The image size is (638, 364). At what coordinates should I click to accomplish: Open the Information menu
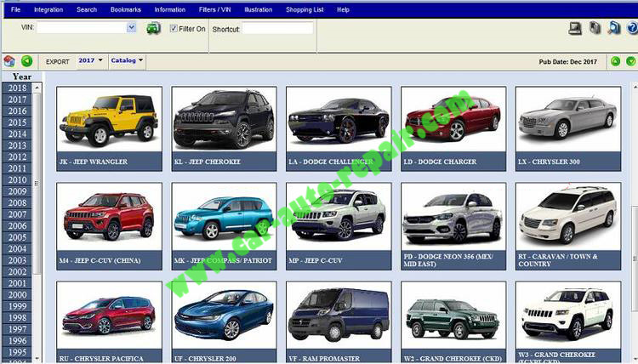click(169, 9)
